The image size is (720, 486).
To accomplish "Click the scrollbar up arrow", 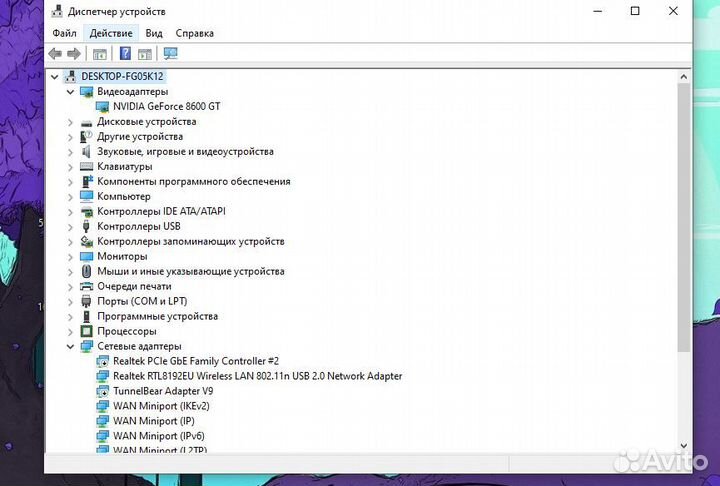I will click(684, 77).
